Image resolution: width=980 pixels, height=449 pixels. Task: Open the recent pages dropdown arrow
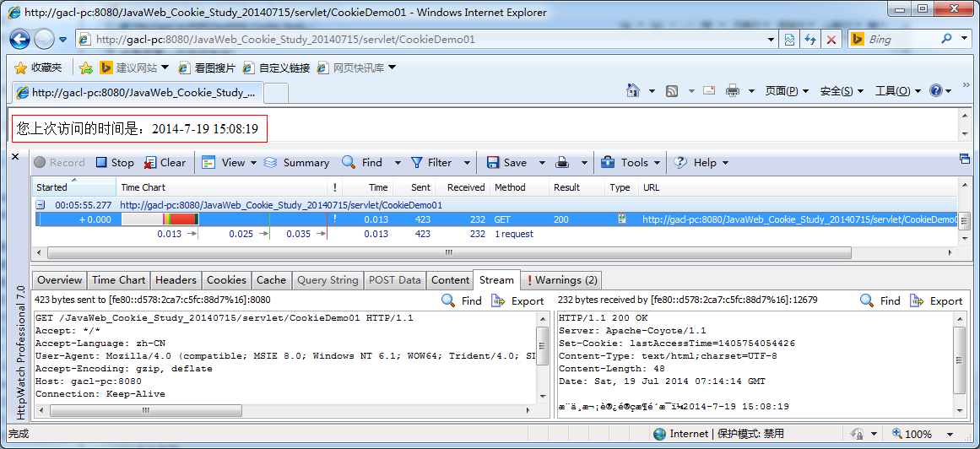coord(63,40)
